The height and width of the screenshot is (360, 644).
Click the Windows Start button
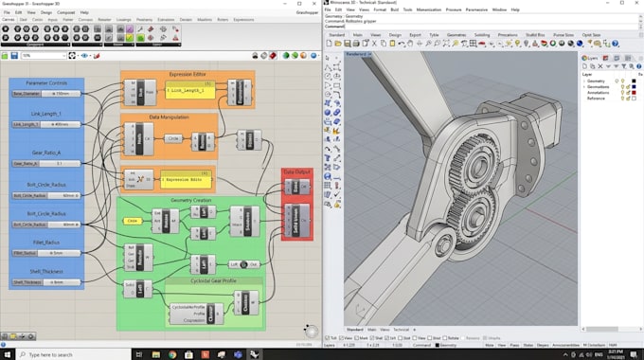tap(8, 354)
